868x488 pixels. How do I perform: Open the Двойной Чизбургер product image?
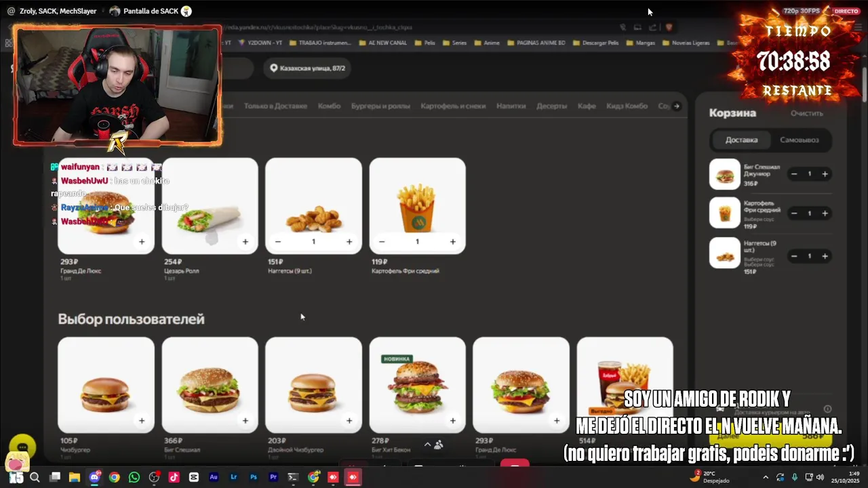313,385
